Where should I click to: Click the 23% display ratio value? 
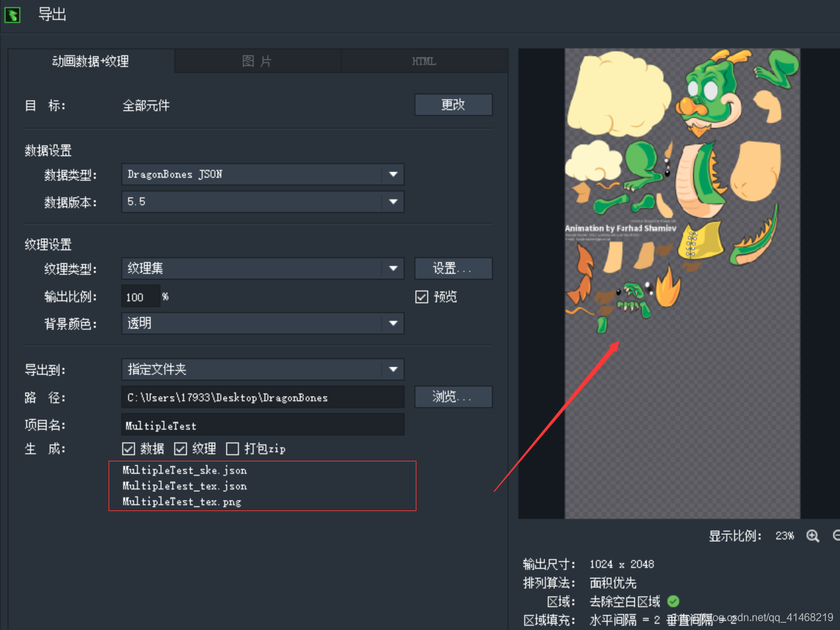[784, 536]
